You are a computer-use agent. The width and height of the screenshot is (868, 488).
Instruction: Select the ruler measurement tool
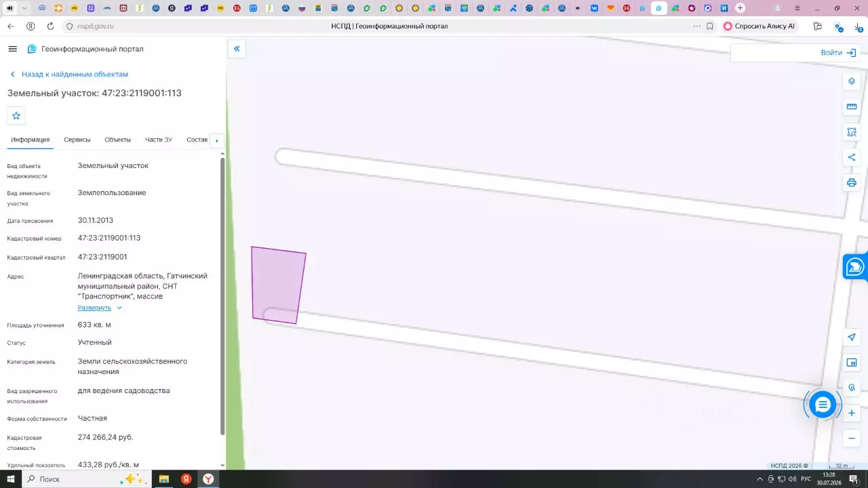tap(852, 106)
